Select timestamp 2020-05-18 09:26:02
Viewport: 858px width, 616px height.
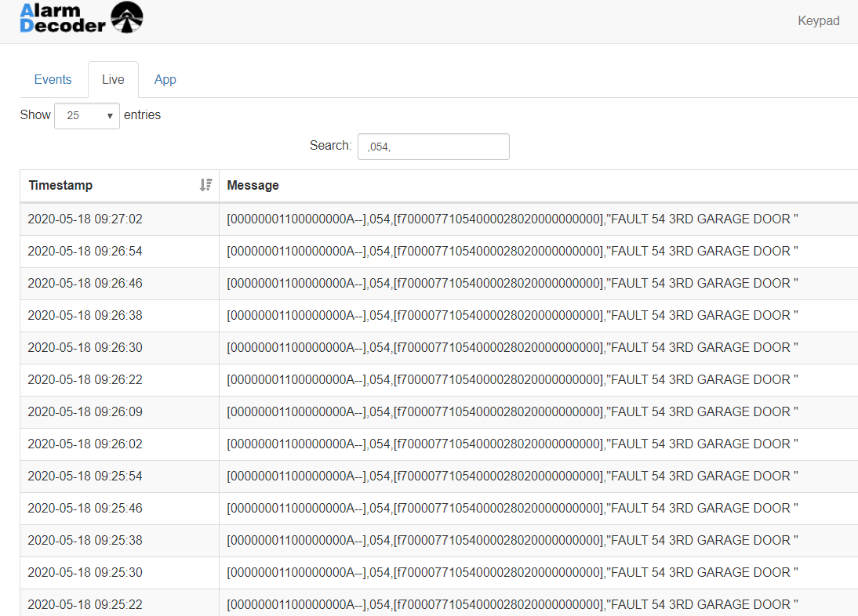[x=85, y=444]
